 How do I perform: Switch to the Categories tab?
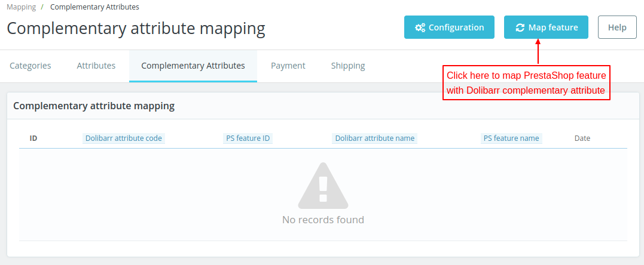point(30,66)
